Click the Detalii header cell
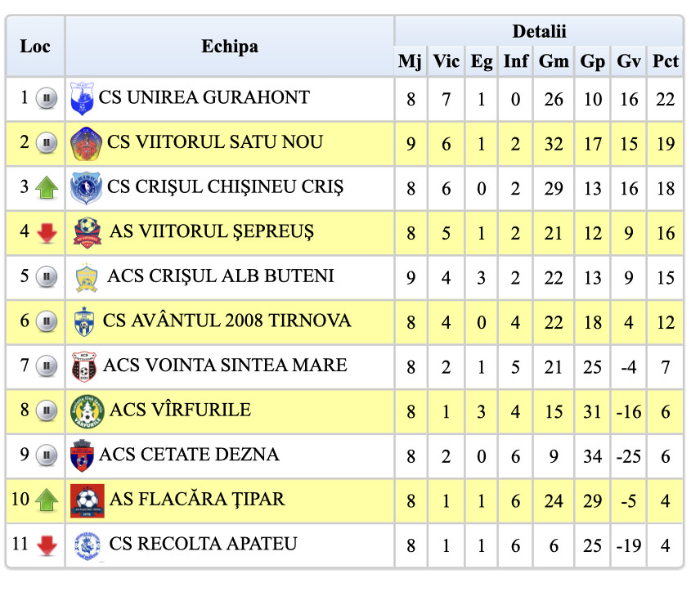The height and width of the screenshot is (601, 700). (x=539, y=32)
